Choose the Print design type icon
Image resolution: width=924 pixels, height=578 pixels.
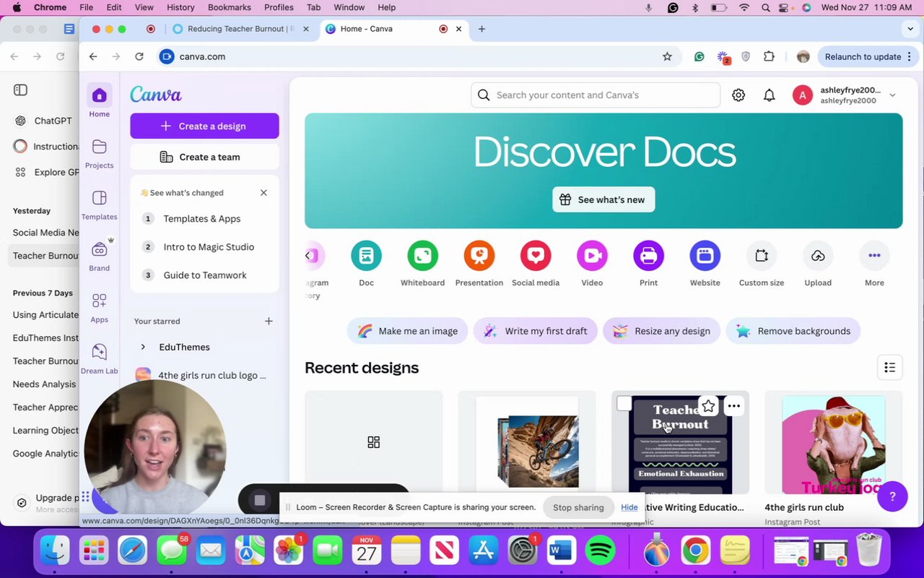(x=649, y=256)
